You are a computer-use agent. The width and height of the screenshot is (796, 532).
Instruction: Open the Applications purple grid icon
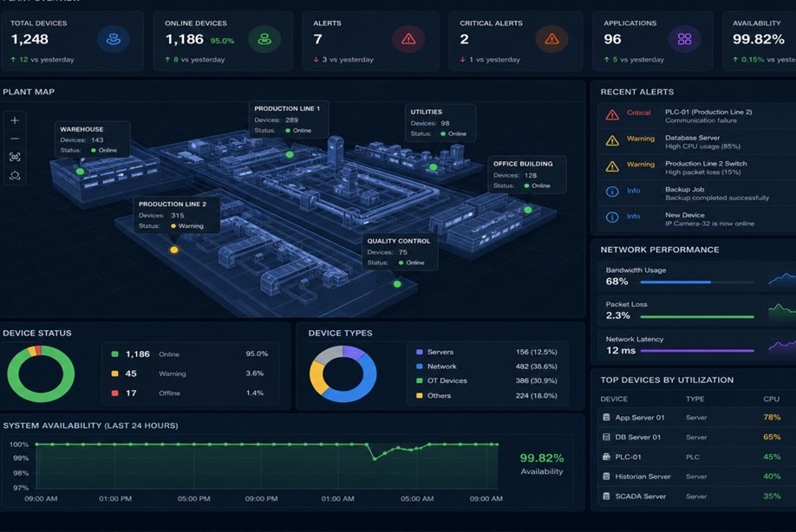pyautogui.click(x=684, y=39)
